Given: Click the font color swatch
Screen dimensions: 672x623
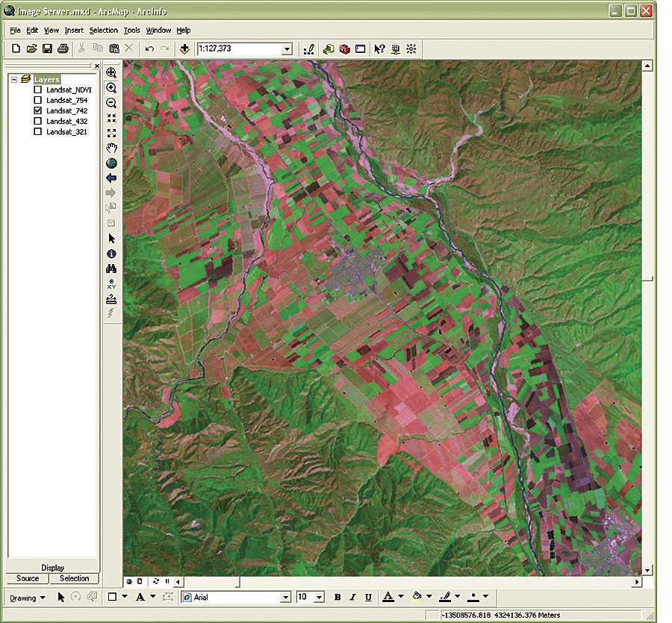Looking at the screenshot, I should (x=388, y=597).
